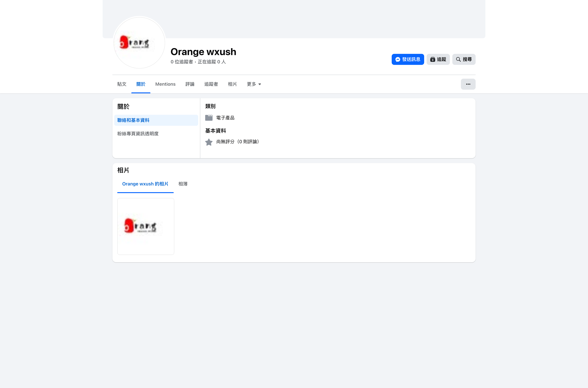Screen dimensions: 588x388
Task: Click the follow icon beside 追蹤 label
Action: [x=433, y=59]
